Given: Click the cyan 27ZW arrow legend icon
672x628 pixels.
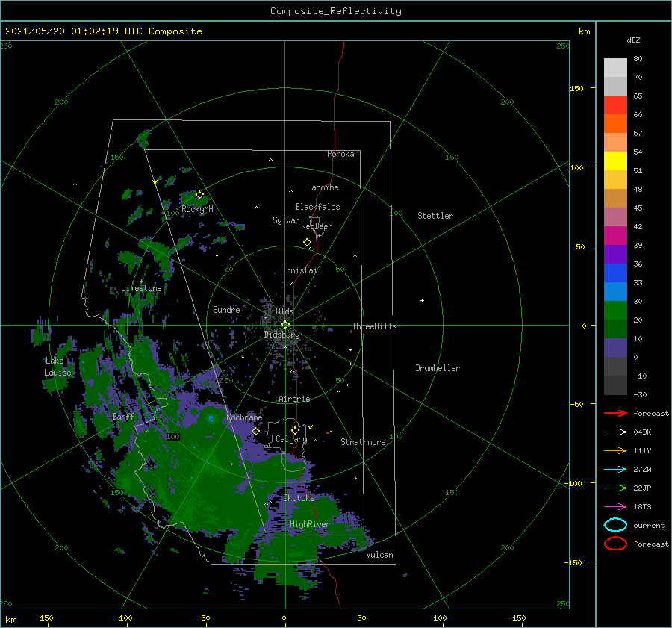Looking at the screenshot, I should coord(615,470).
